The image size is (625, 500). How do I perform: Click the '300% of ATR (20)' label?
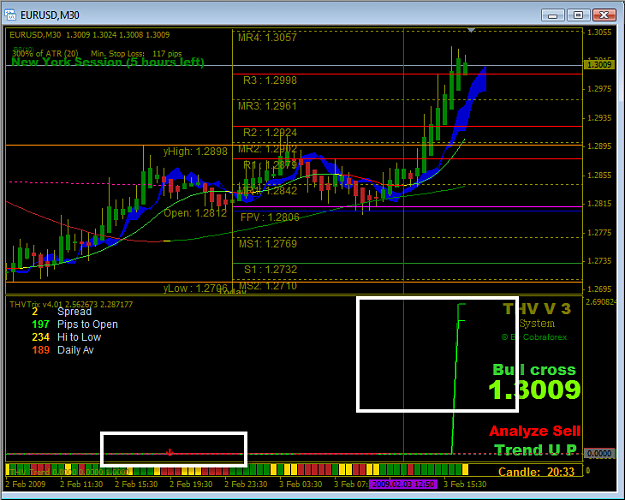pos(45,53)
